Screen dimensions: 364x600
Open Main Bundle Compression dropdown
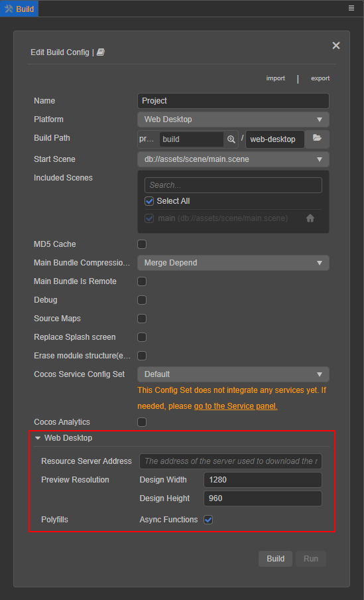coord(233,263)
